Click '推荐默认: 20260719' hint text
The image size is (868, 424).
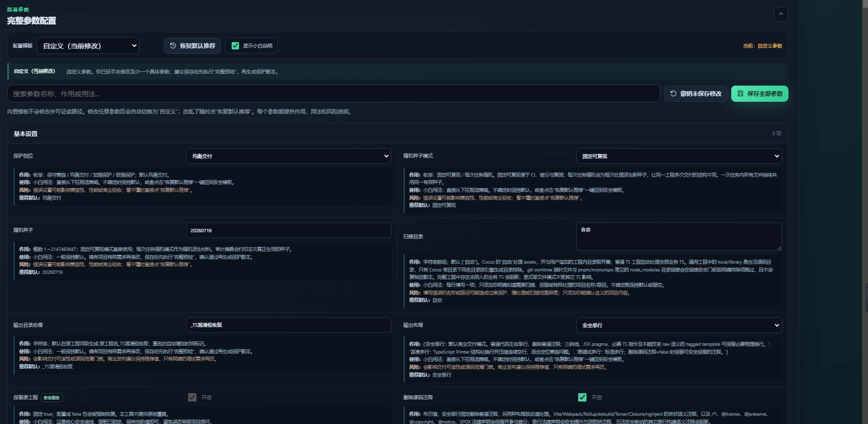pos(41,272)
